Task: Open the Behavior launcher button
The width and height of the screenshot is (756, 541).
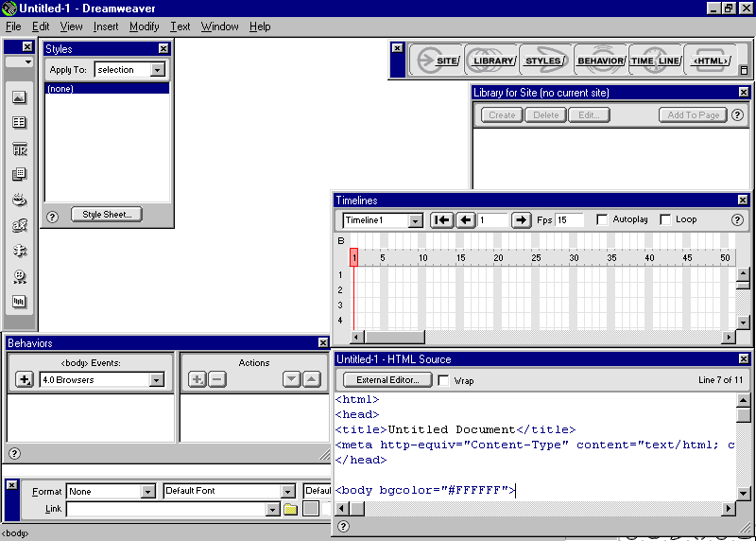Action: click(601, 61)
